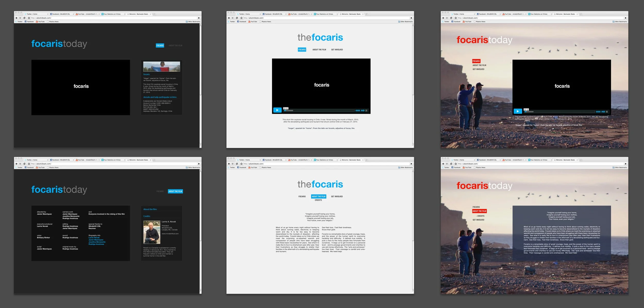Click Larrie Novak biography link on dark credits page
Screen dimensions: 644x308
click(94, 238)
